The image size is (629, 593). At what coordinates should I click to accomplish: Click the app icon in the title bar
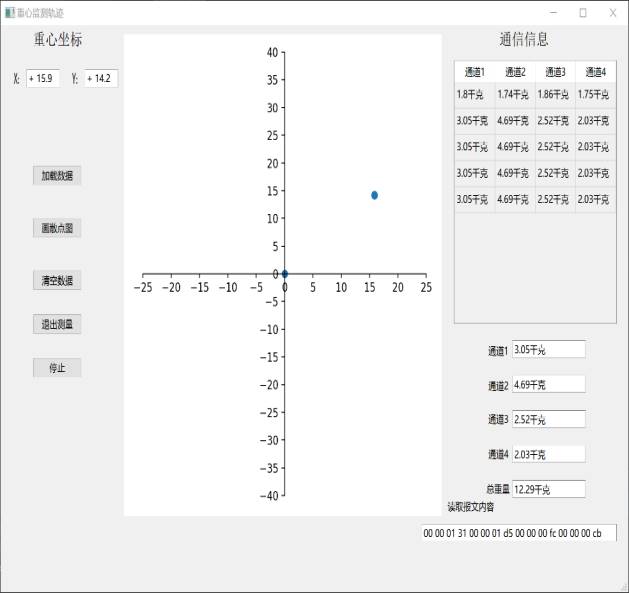coord(9,13)
